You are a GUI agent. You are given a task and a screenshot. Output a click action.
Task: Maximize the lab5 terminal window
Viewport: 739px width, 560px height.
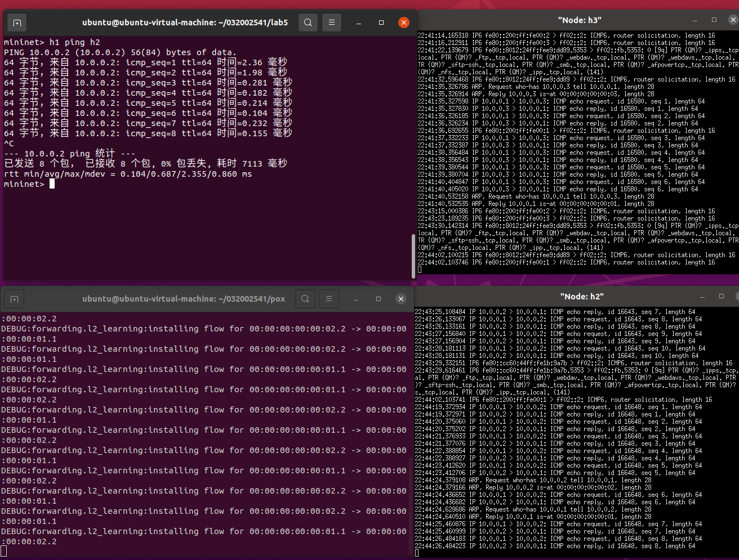tap(381, 23)
